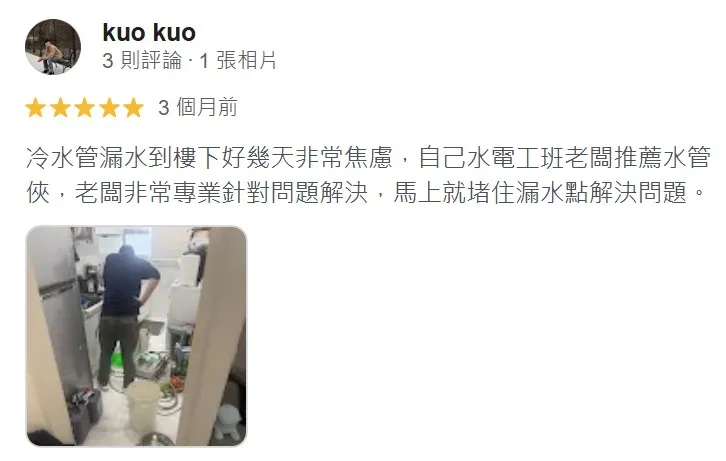Click the first line of review text
726x461 pixels.
coord(368,157)
